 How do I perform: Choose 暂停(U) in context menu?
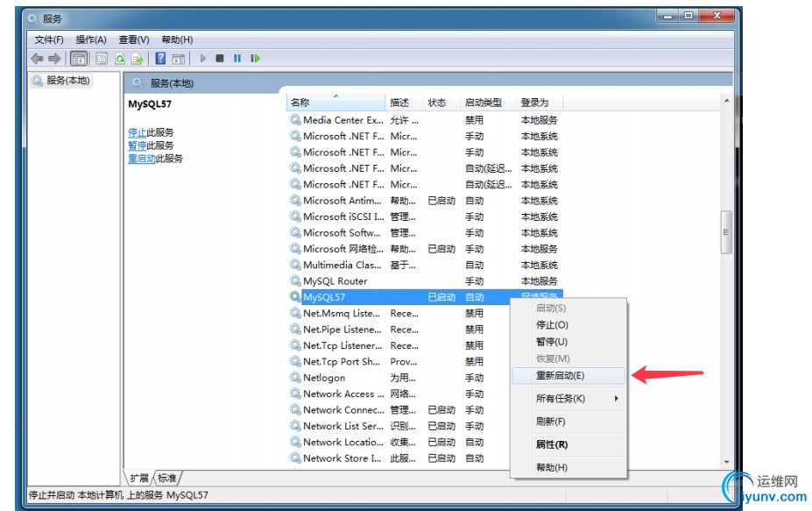[568, 342]
